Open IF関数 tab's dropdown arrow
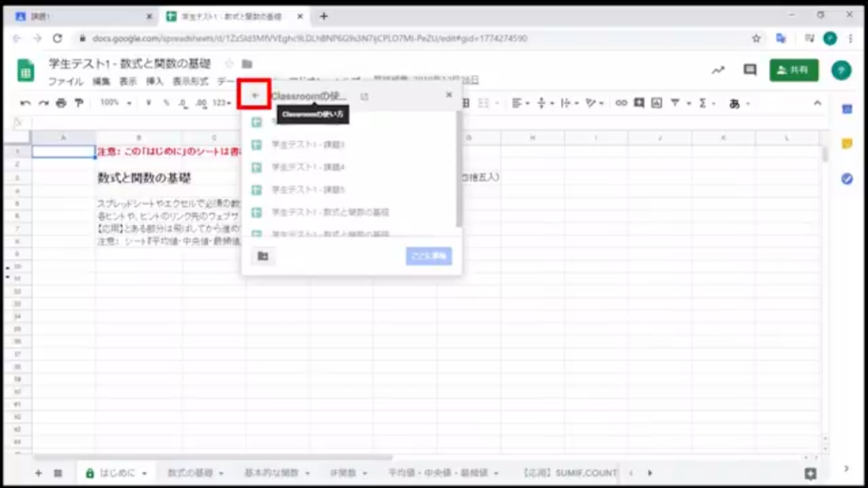868x488 pixels. pos(364,473)
